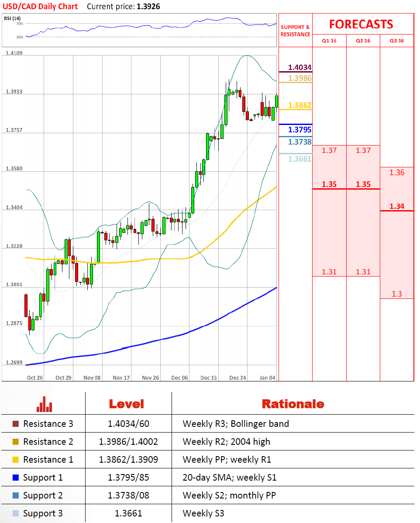
Task: Click the USD/CAD Daily Chart title
Action: [x=40, y=7]
